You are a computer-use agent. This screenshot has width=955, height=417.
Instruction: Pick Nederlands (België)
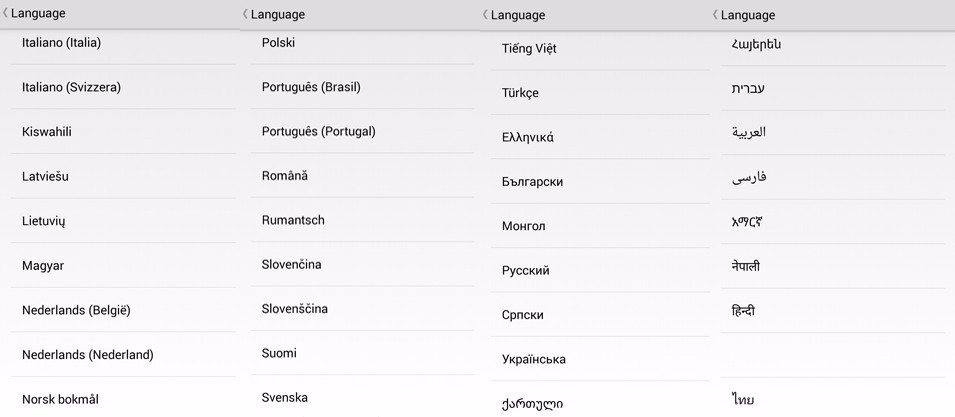(x=123, y=310)
